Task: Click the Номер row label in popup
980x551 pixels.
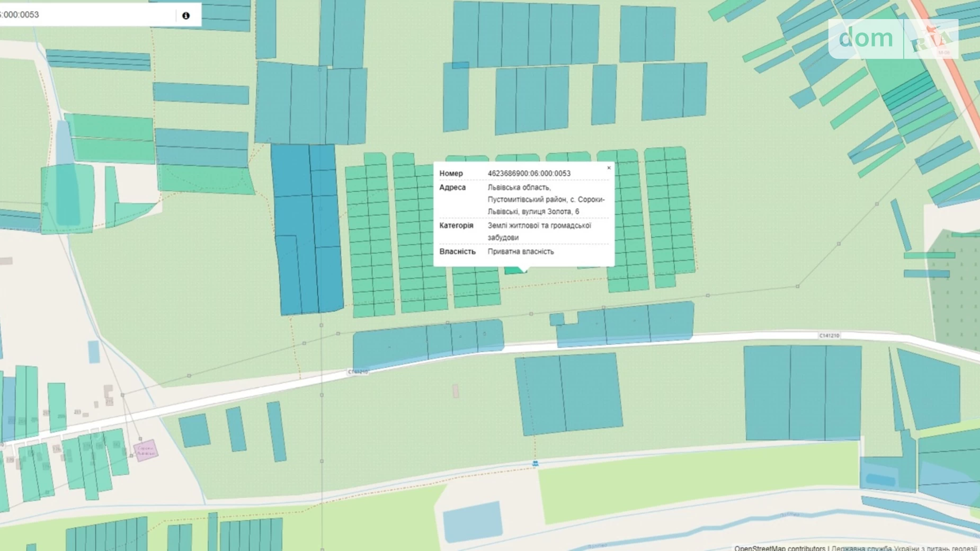Action: pos(451,173)
